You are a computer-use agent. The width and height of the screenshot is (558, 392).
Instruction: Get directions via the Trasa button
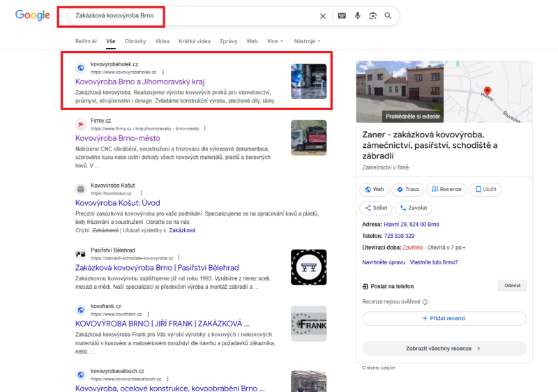tap(407, 189)
